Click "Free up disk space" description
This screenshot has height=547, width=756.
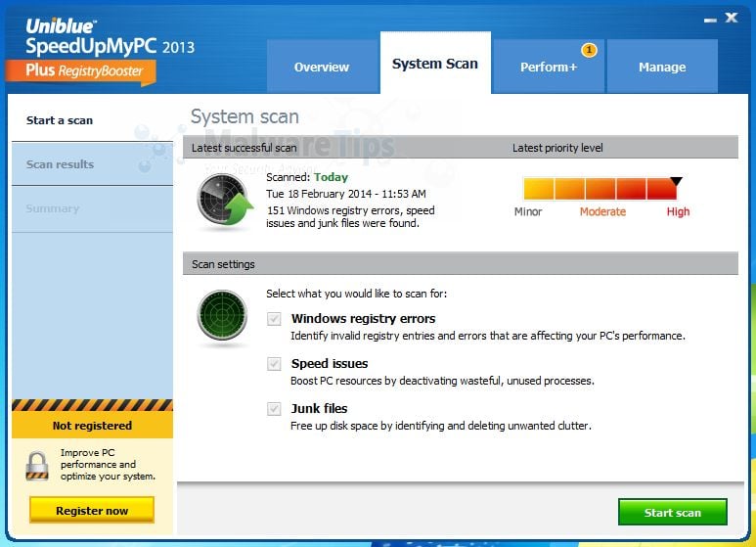pos(441,426)
